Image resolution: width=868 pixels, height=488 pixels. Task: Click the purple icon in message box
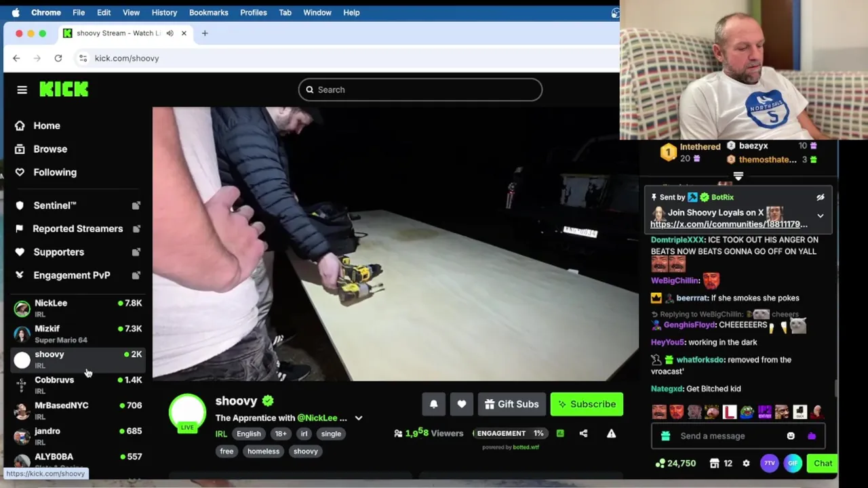812,436
